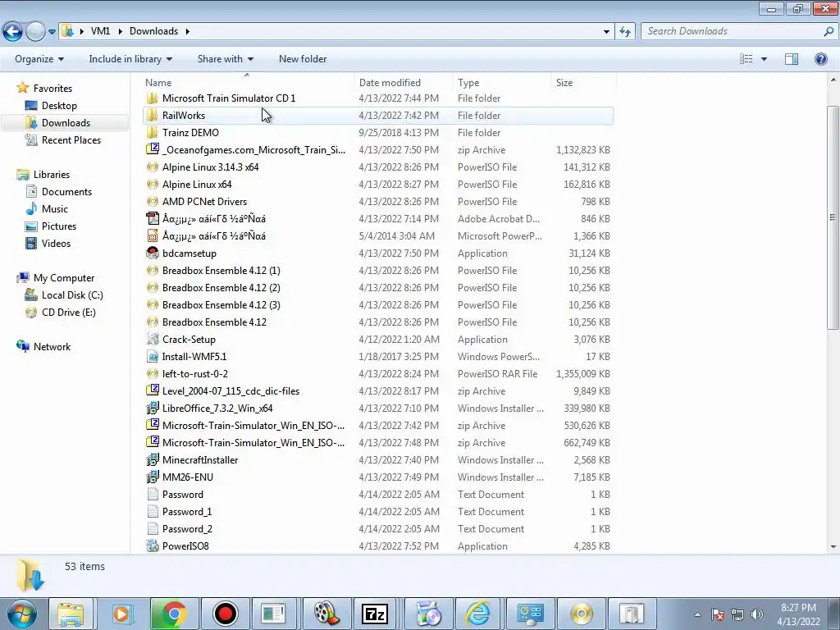840x630 pixels.
Task: Click the file list vertical scrollbar
Action: [833, 217]
